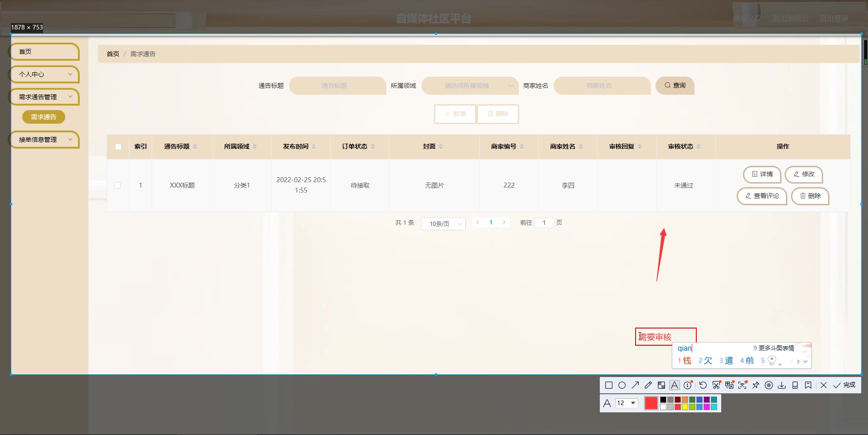The image size is (868, 435).
Task: Expand the 所属领域 select dropdown
Action: [x=470, y=86]
